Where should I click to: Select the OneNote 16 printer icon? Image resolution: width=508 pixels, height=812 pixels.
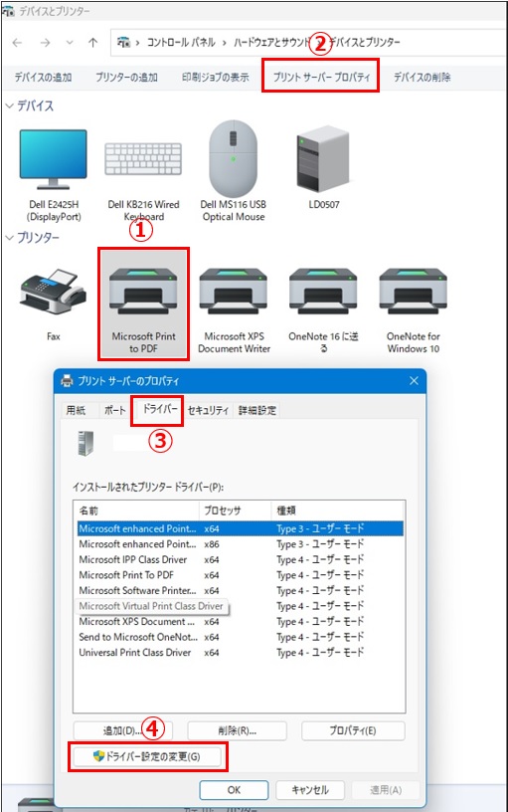click(323, 309)
